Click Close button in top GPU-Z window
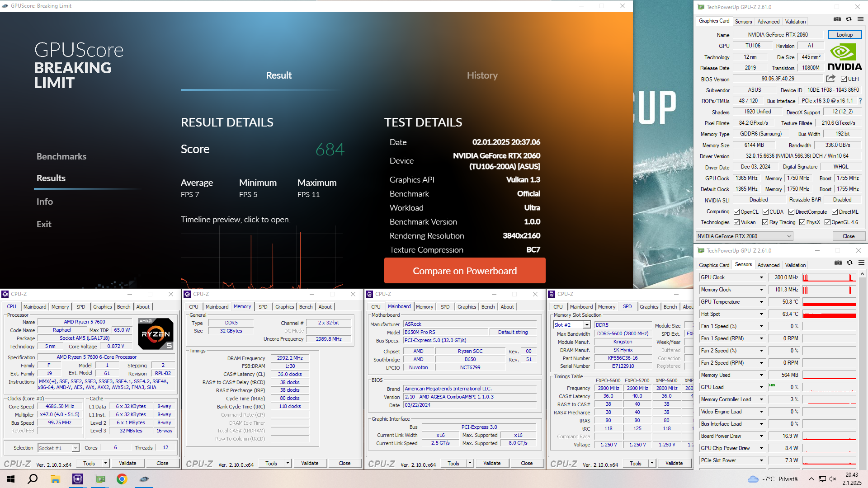The width and height of the screenshot is (868, 488). (848, 236)
